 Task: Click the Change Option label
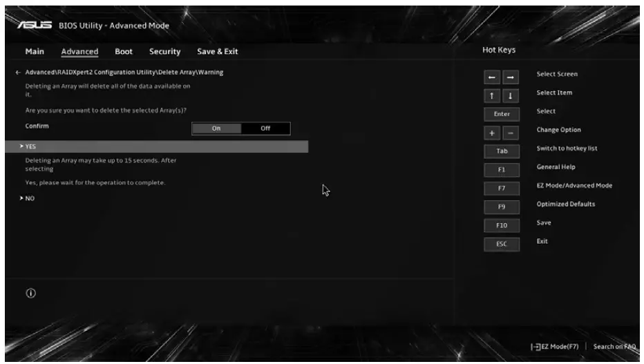[558, 130]
